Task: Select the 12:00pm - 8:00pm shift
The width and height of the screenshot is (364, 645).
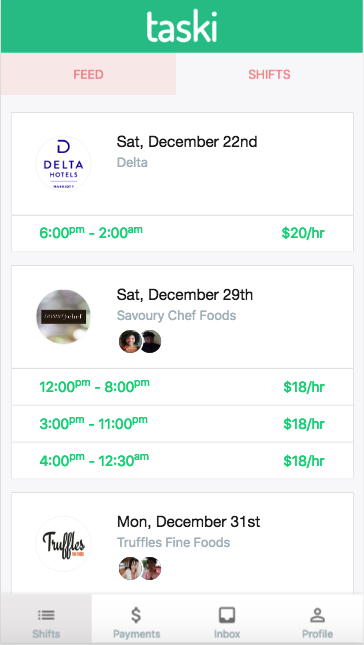Action: [182, 387]
